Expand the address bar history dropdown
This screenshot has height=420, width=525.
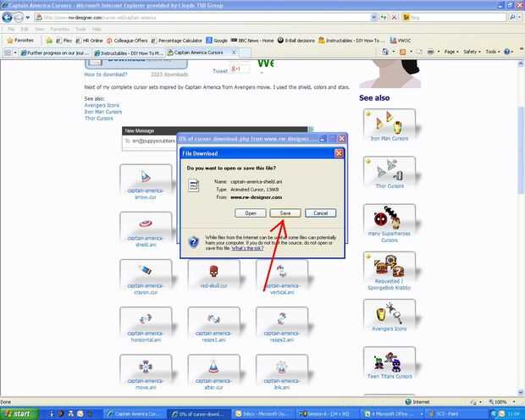[x=374, y=18]
